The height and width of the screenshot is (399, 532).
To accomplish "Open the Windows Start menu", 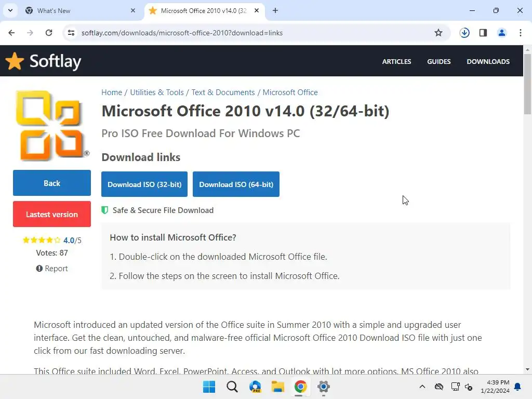I will coord(209,387).
